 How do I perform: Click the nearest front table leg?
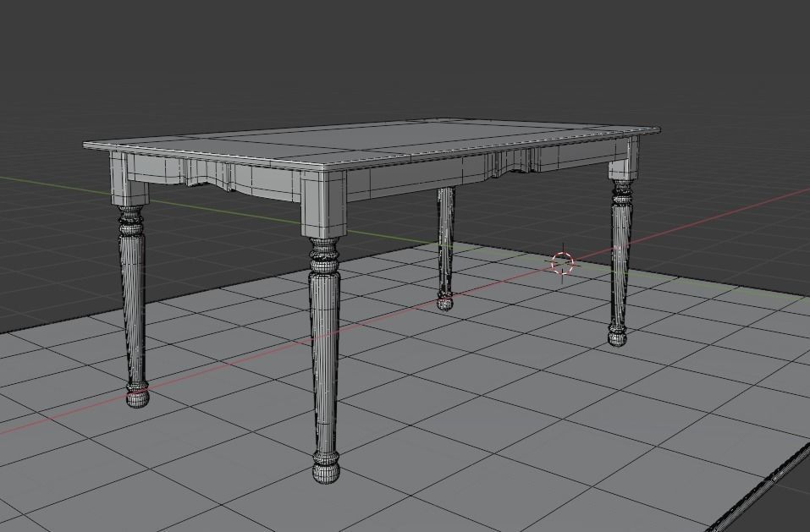[x=324, y=326]
